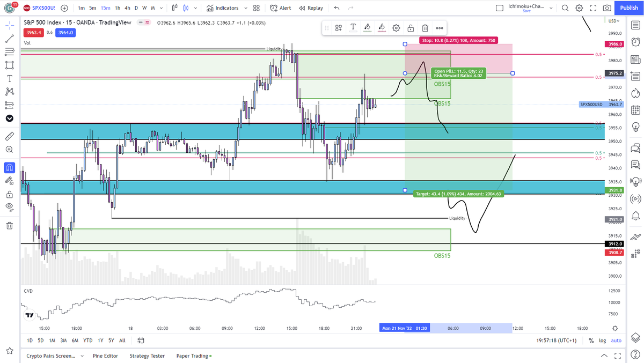Screen dimensions: 644x363
Task: Select the text annotation tool
Action: (9, 78)
